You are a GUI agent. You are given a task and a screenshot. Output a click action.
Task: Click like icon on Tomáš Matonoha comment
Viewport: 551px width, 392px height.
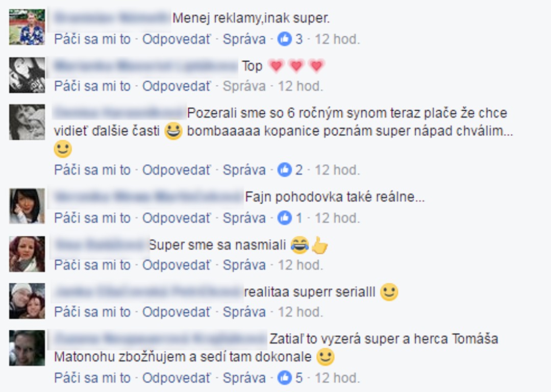pos(284,378)
